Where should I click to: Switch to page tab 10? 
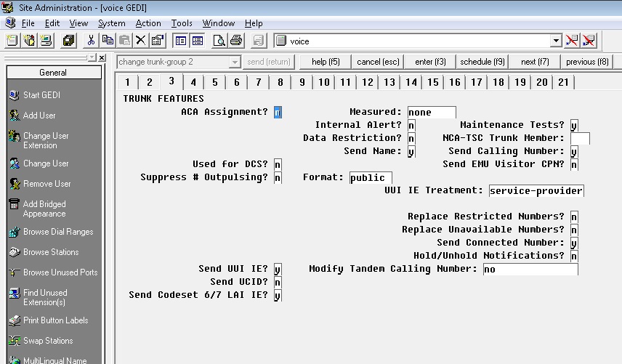pos(323,83)
